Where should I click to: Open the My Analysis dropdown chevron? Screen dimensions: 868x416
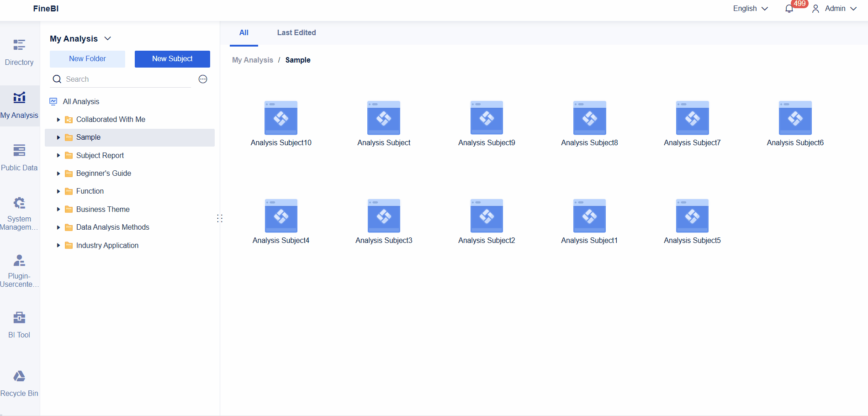point(108,39)
